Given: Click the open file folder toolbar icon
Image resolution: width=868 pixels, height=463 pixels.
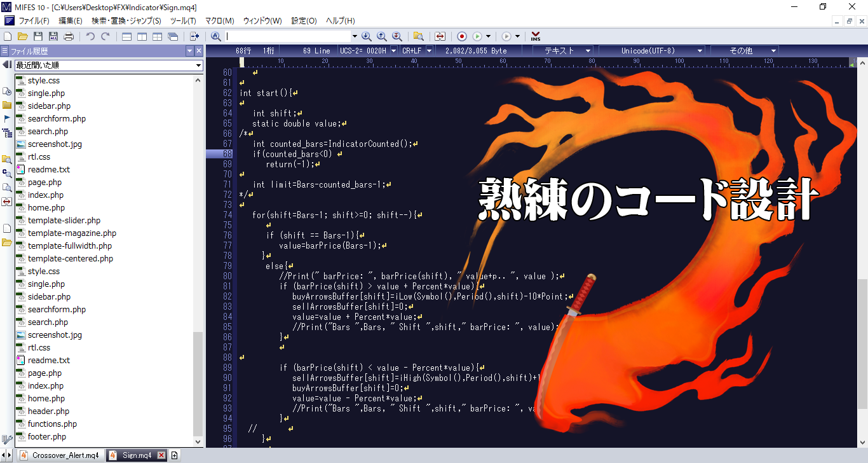Looking at the screenshot, I should (x=23, y=37).
